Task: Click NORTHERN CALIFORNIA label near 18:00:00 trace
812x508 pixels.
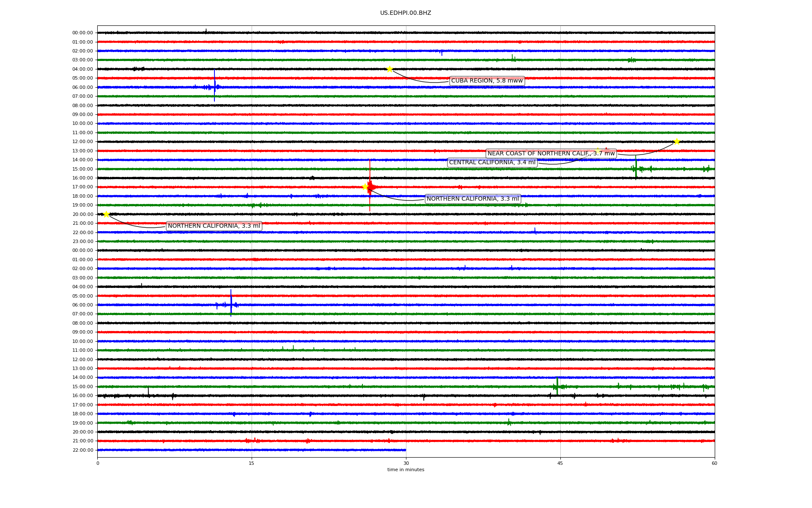Action: pyautogui.click(x=472, y=199)
